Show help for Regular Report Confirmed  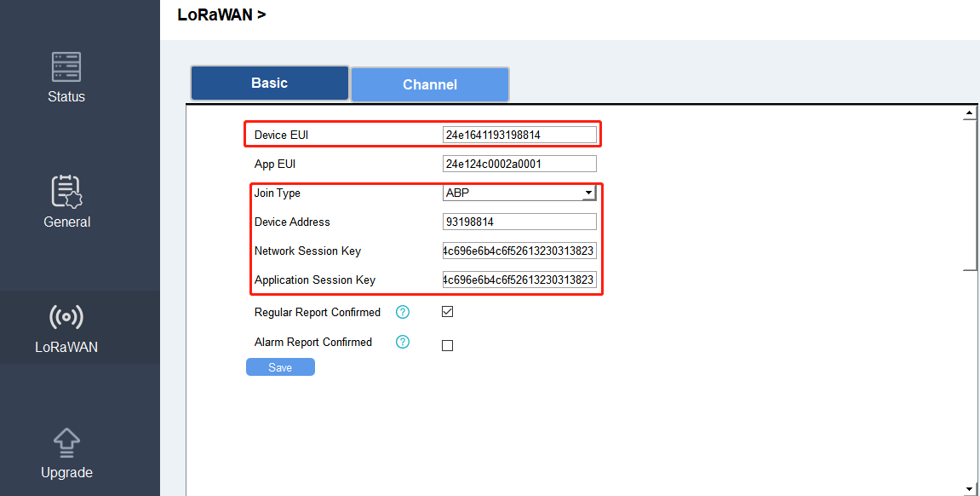(x=403, y=312)
